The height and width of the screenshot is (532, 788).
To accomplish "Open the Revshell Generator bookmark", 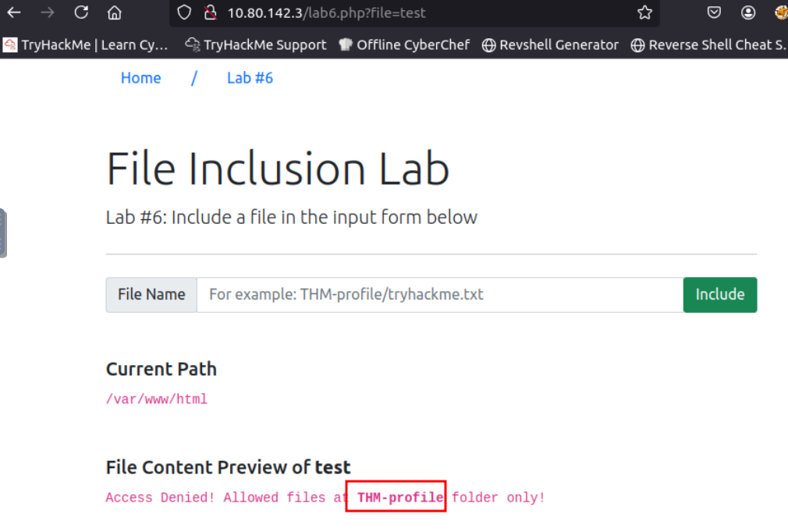I will [x=550, y=44].
